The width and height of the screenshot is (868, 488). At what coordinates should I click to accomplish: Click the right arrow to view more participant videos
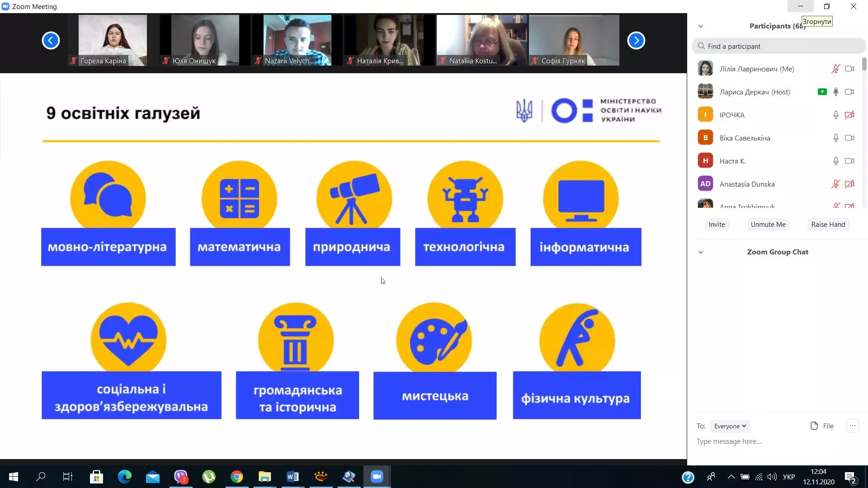636,40
